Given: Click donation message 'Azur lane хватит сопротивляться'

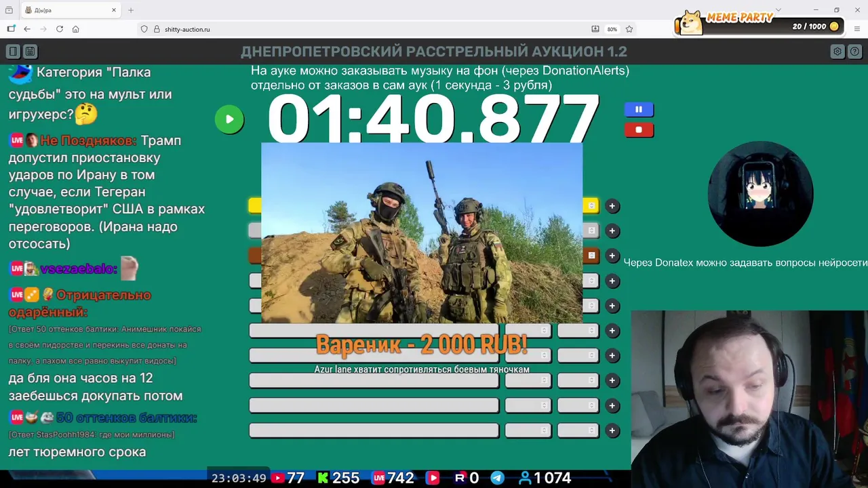Looking at the screenshot, I should 422,369.
